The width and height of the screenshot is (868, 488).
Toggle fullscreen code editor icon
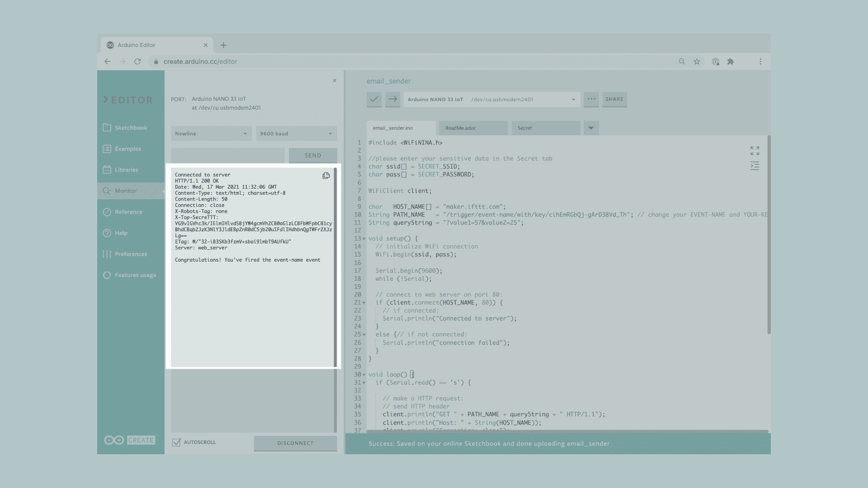coord(755,150)
